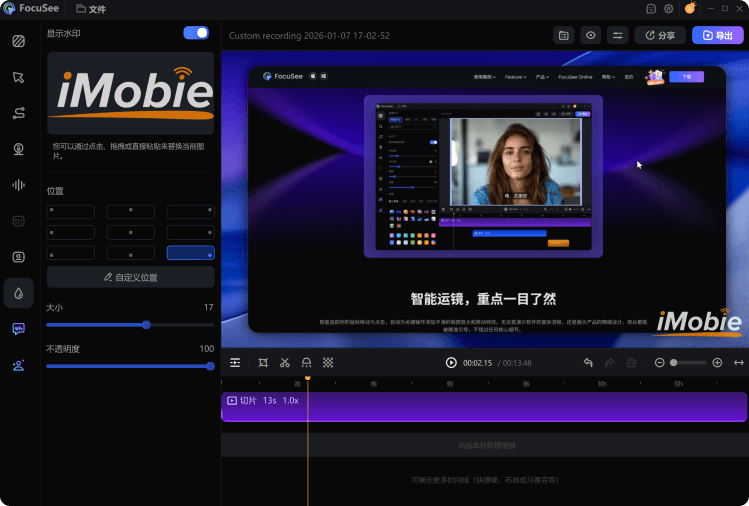Set watermark position to middle-left

(x=71, y=232)
